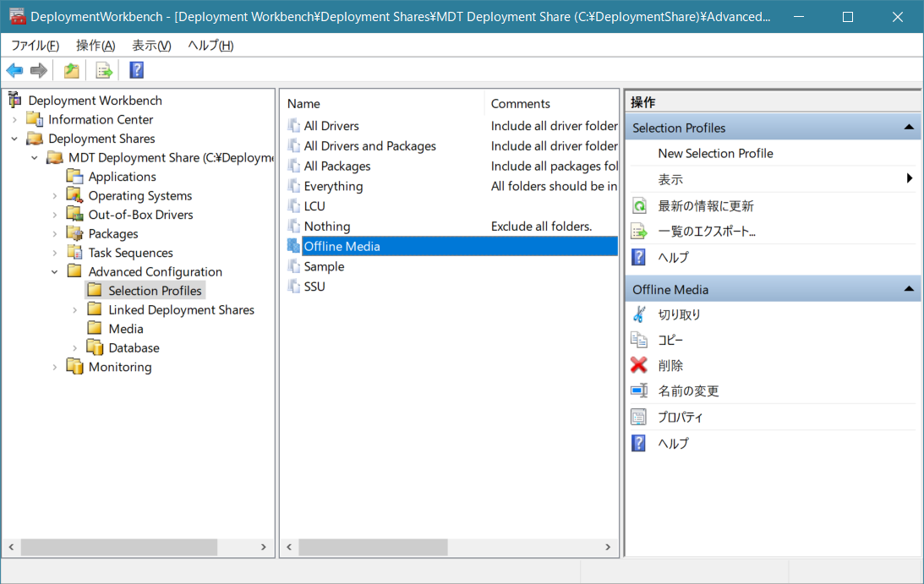Collapse the Offline Media actions section

909,289
